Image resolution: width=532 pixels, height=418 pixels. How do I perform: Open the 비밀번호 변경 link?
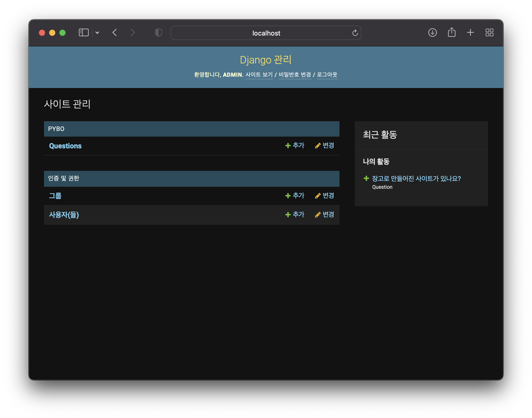tap(295, 75)
